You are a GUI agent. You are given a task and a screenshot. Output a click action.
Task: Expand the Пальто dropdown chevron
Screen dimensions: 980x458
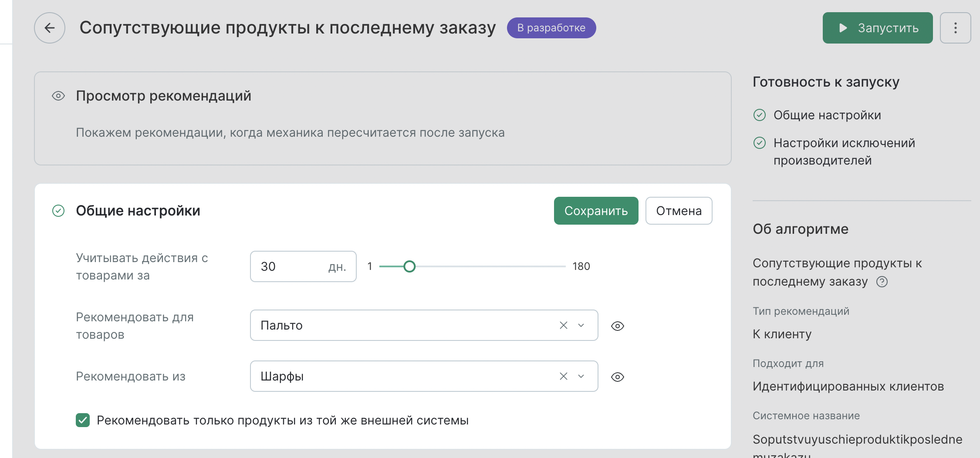pyautogui.click(x=581, y=325)
